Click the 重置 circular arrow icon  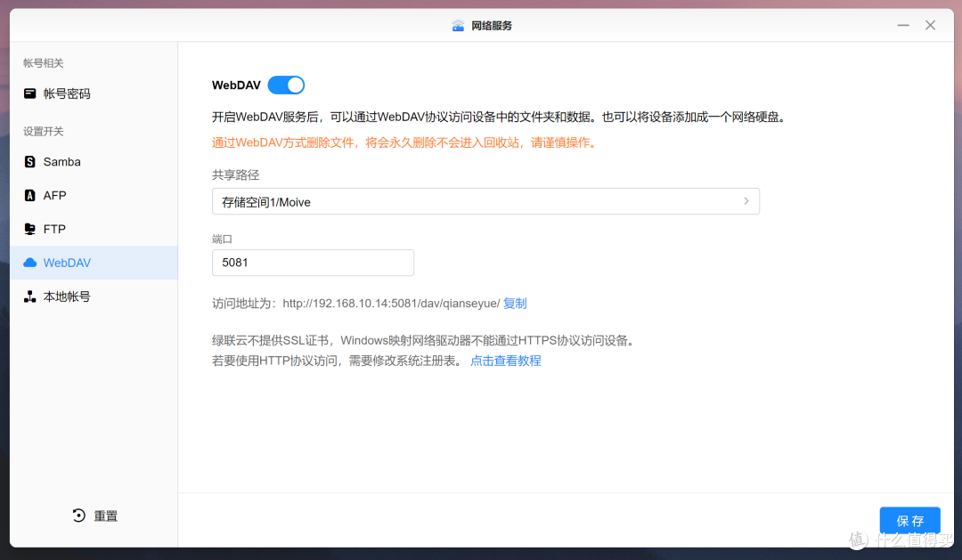[78, 515]
